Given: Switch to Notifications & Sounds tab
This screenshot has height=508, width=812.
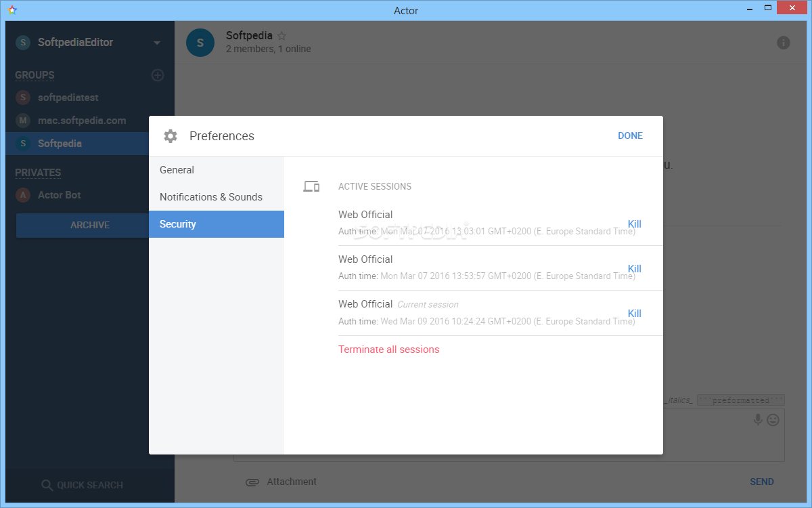Looking at the screenshot, I should [217, 197].
